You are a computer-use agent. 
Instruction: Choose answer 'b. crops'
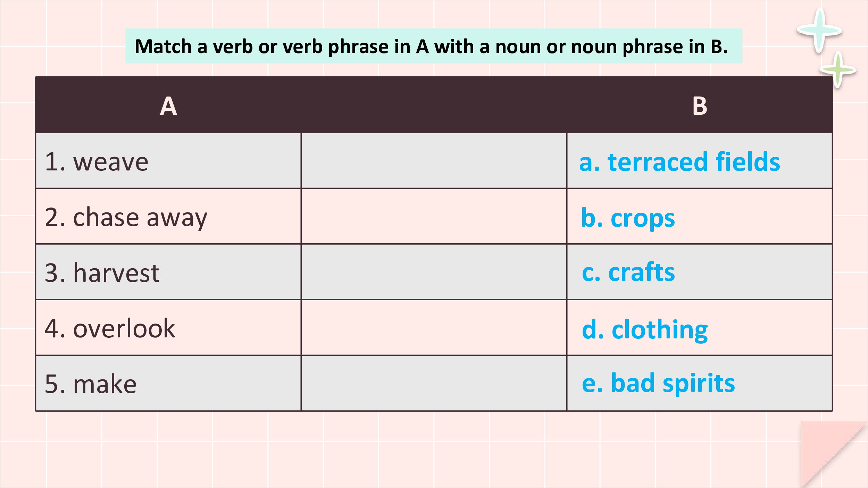[x=628, y=218]
